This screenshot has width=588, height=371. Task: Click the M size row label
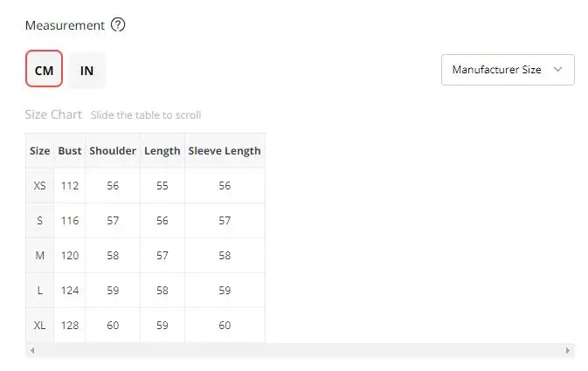(x=39, y=256)
